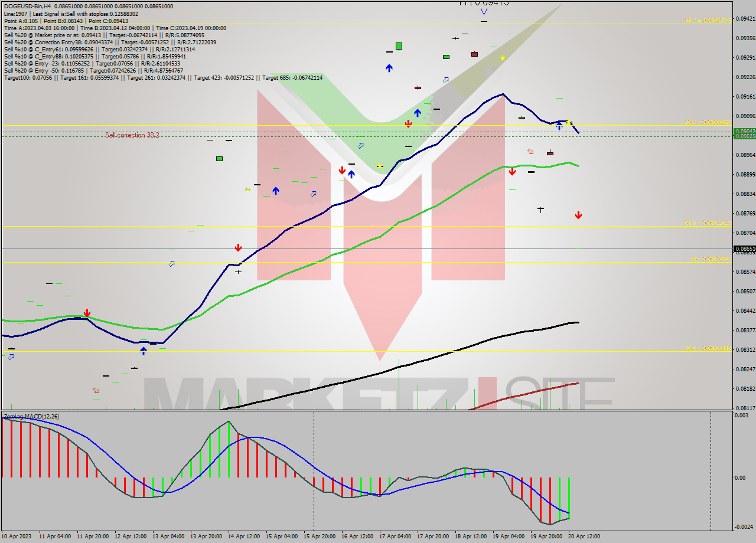Click the 0.08507 price axis label
Screen dimensions: 756x543
[x=747, y=291]
